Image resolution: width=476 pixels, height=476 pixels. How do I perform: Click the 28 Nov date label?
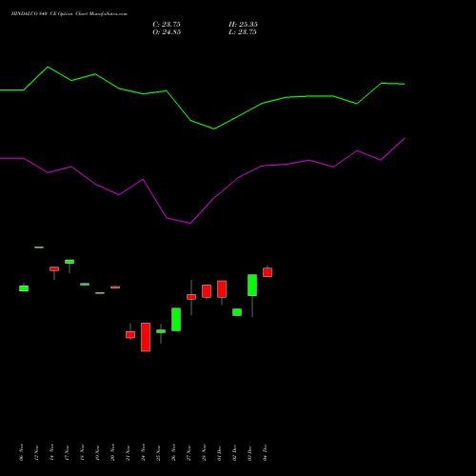(204, 453)
